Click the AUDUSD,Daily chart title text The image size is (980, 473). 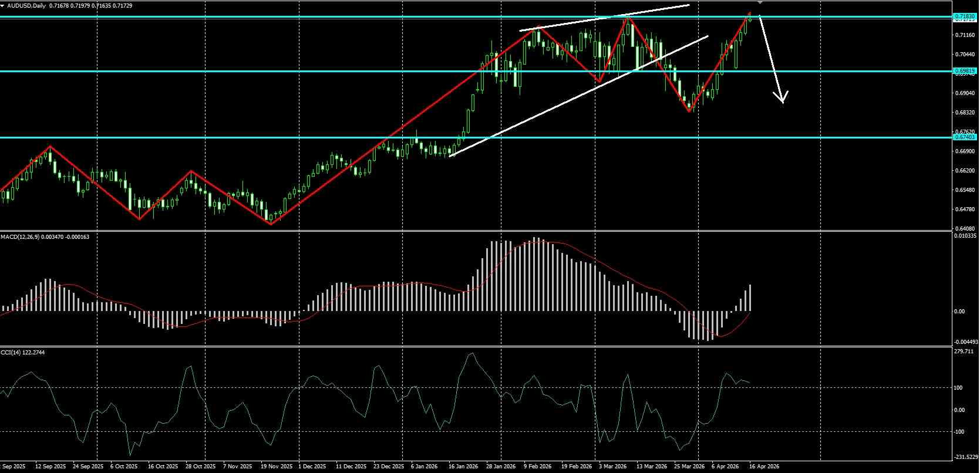click(x=24, y=5)
